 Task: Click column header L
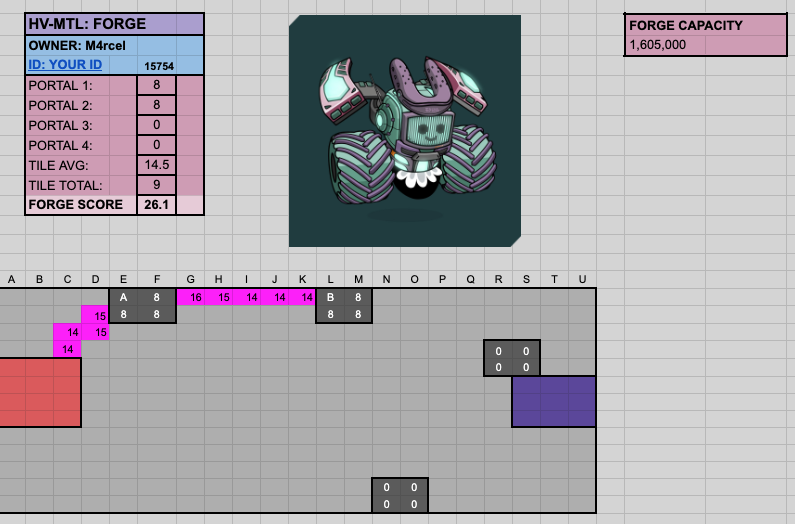click(x=330, y=279)
